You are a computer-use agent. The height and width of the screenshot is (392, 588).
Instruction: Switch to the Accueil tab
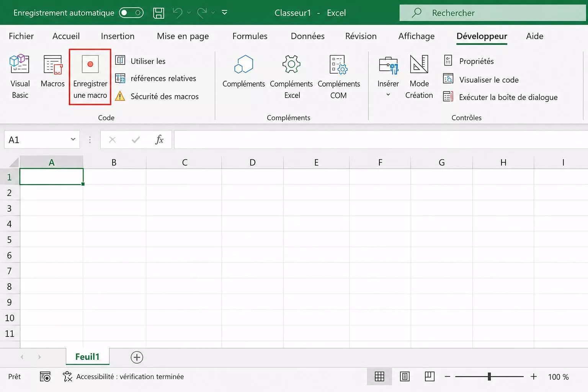pos(66,36)
